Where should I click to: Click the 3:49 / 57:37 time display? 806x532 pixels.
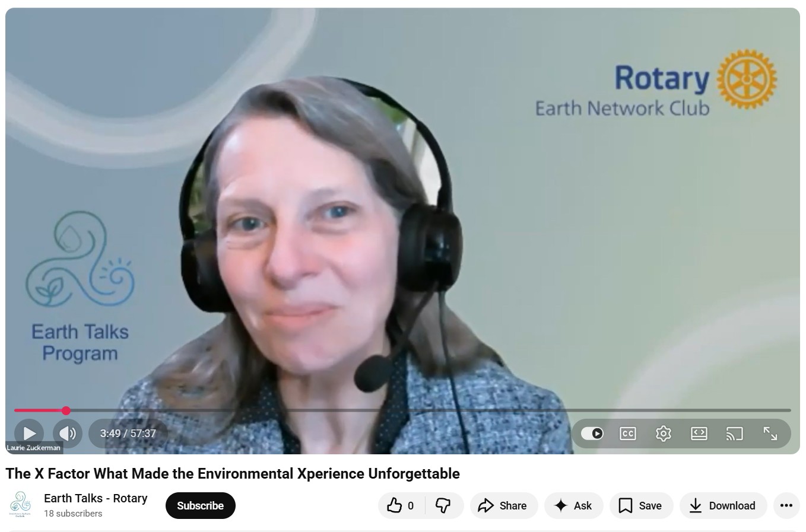128,434
